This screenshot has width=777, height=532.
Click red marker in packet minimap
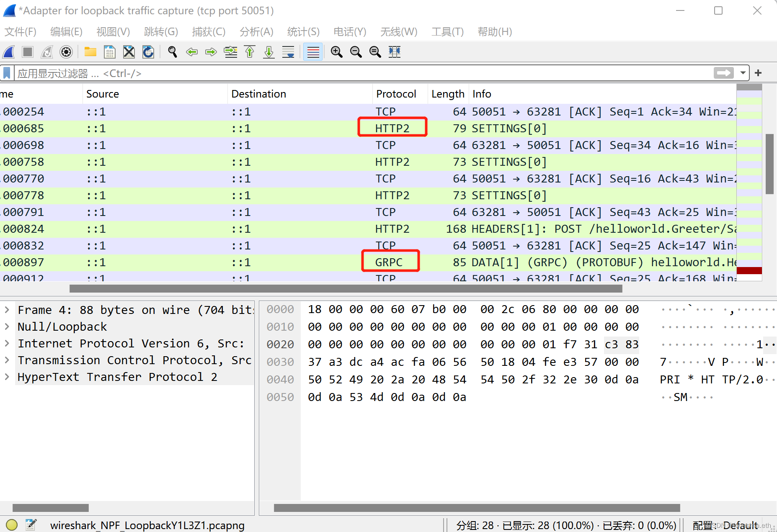(x=749, y=270)
